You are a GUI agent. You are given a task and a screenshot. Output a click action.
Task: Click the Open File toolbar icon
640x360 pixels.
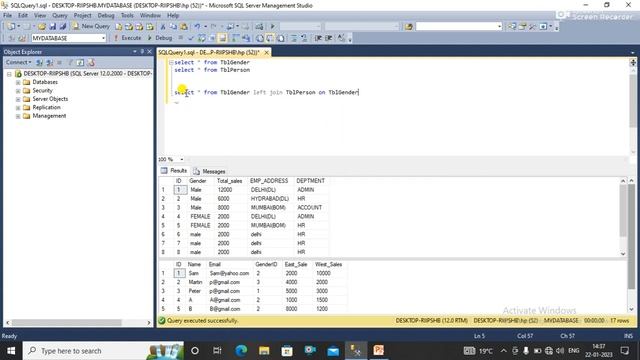pos(42,27)
